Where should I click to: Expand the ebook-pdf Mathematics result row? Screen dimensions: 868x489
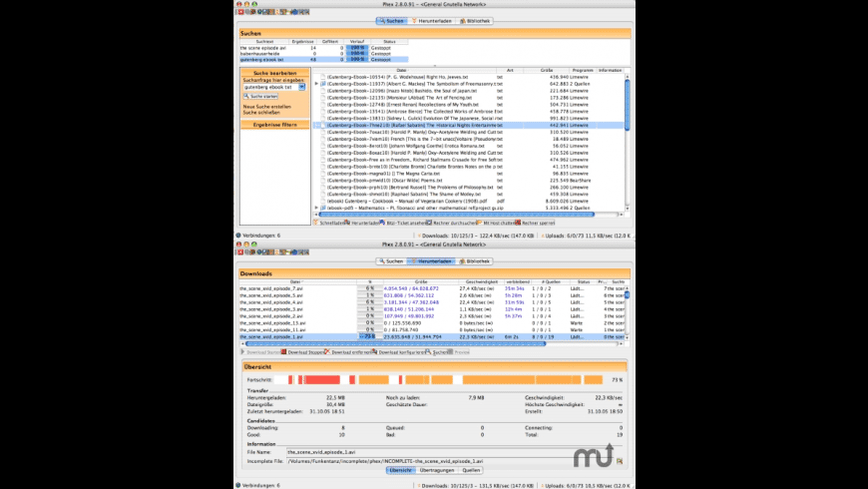[316, 208]
